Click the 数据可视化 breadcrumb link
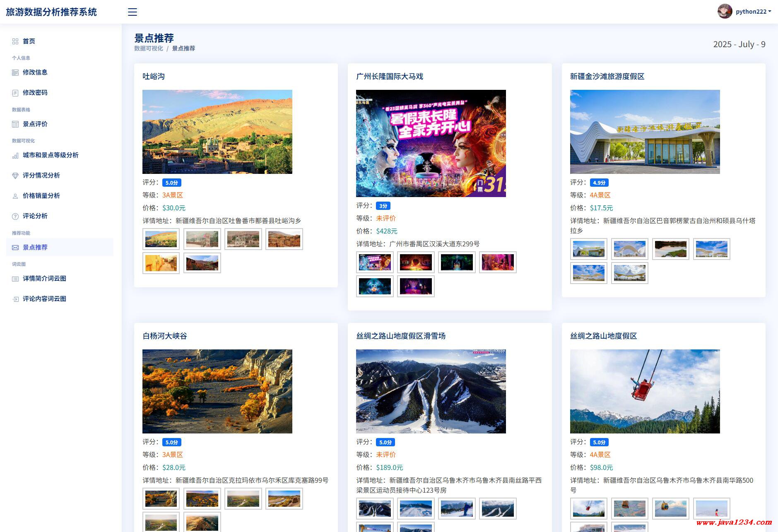Image resolution: width=778 pixels, height=532 pixels. click(x=149, y=48)
